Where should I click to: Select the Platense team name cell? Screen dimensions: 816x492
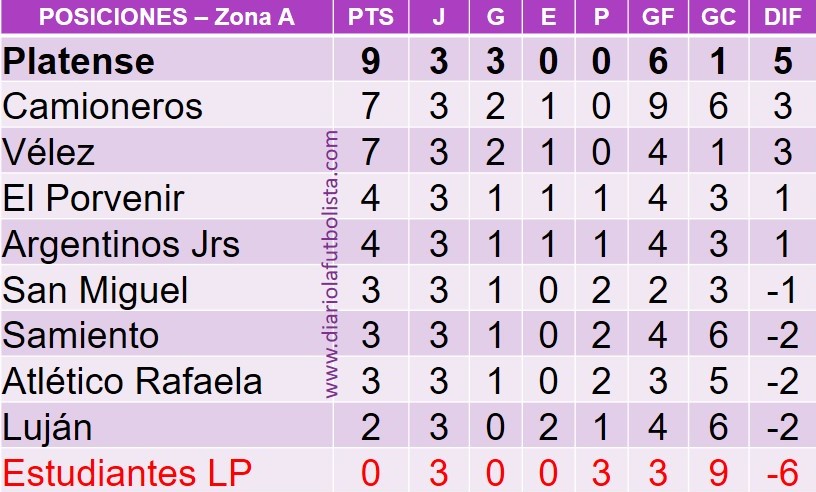pos(79,61)
